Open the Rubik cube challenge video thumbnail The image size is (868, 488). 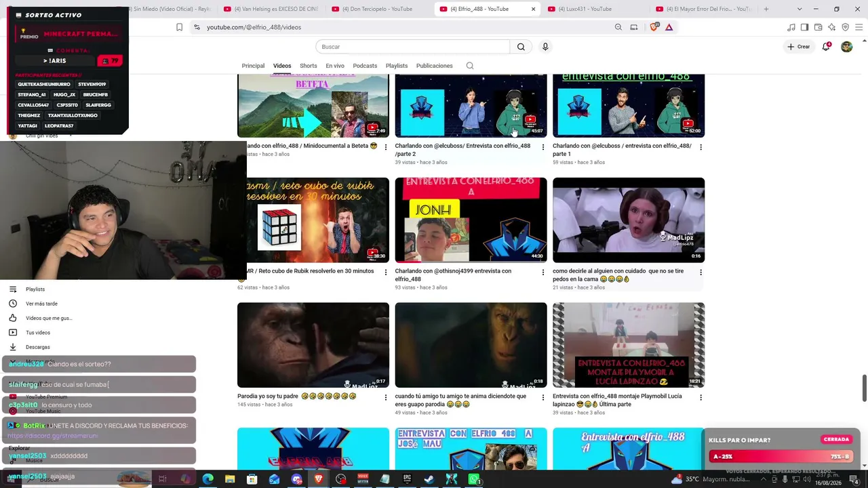coord(317,220)
